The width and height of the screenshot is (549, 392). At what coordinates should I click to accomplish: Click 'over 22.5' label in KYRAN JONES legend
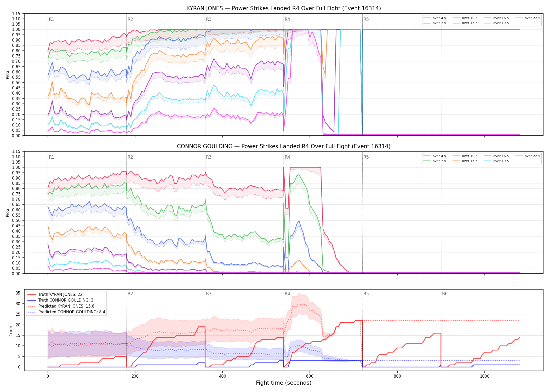(x=533, y=18)
